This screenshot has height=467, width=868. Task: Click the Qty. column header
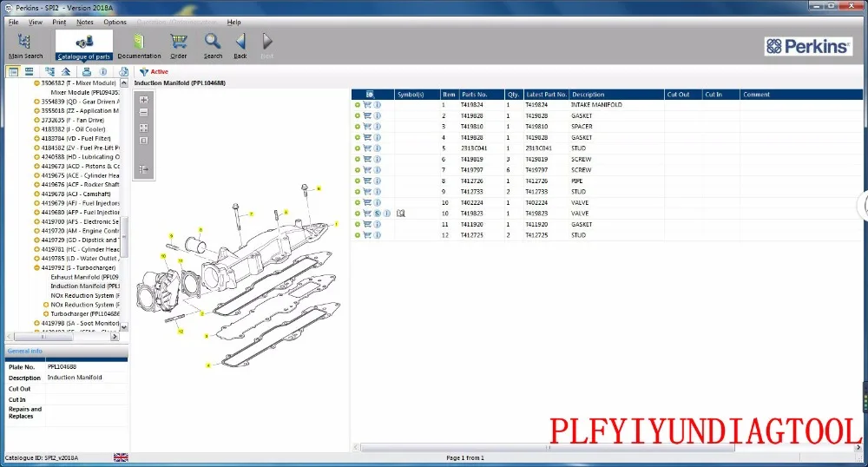tap(514, 95)
